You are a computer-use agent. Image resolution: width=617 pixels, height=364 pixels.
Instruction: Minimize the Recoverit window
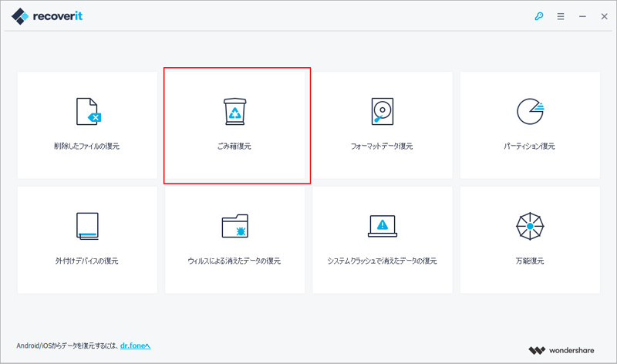(x=582, y=15)
